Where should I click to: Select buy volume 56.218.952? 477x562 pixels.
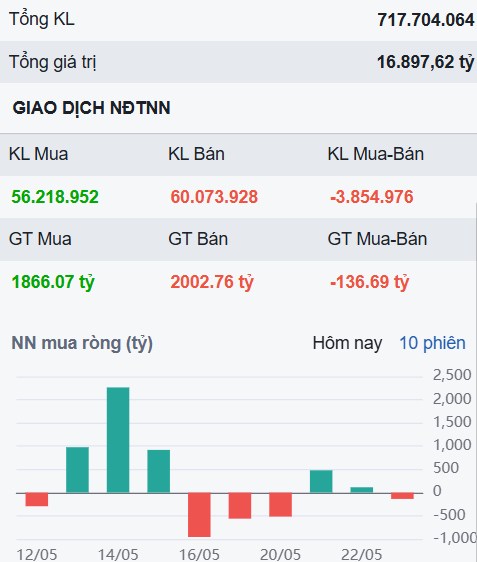click(55, 197)
